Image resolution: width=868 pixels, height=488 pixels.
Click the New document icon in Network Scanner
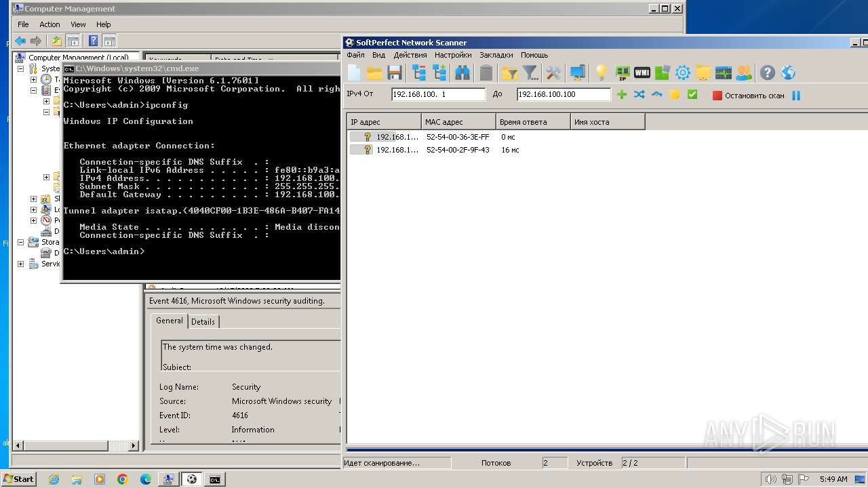click(x=354, y=73)
